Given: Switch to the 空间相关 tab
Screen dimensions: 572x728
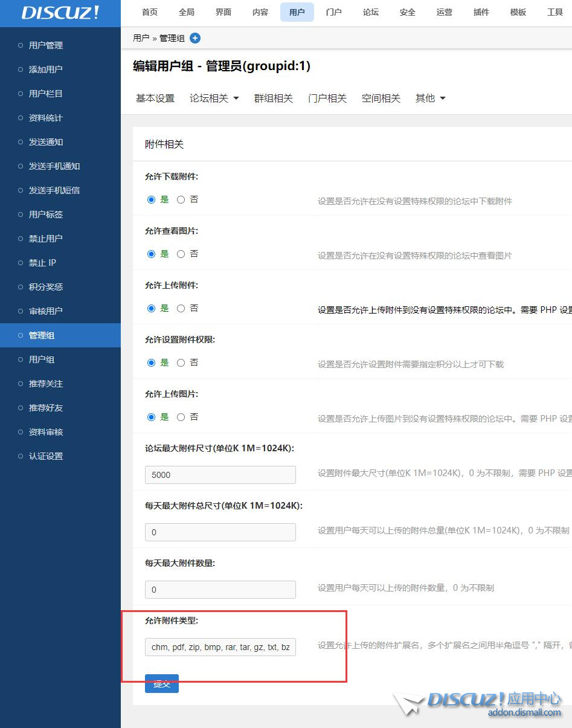Looking at the screenshot, I should (381, 98).
